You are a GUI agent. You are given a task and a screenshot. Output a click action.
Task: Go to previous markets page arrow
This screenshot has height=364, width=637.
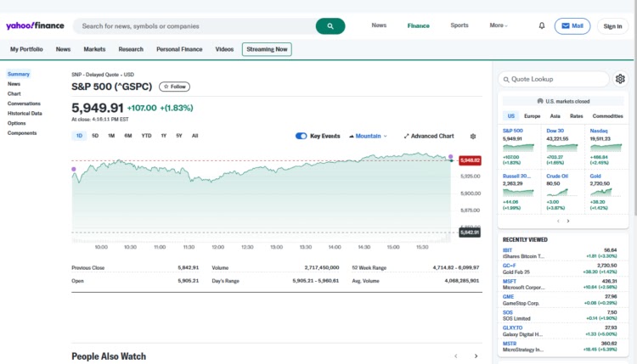[558, 221]
